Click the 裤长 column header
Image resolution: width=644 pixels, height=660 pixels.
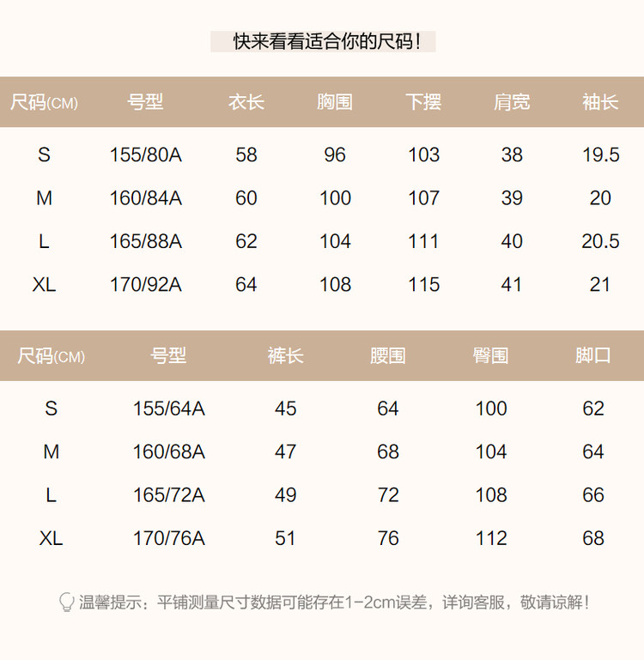[285, 355]
